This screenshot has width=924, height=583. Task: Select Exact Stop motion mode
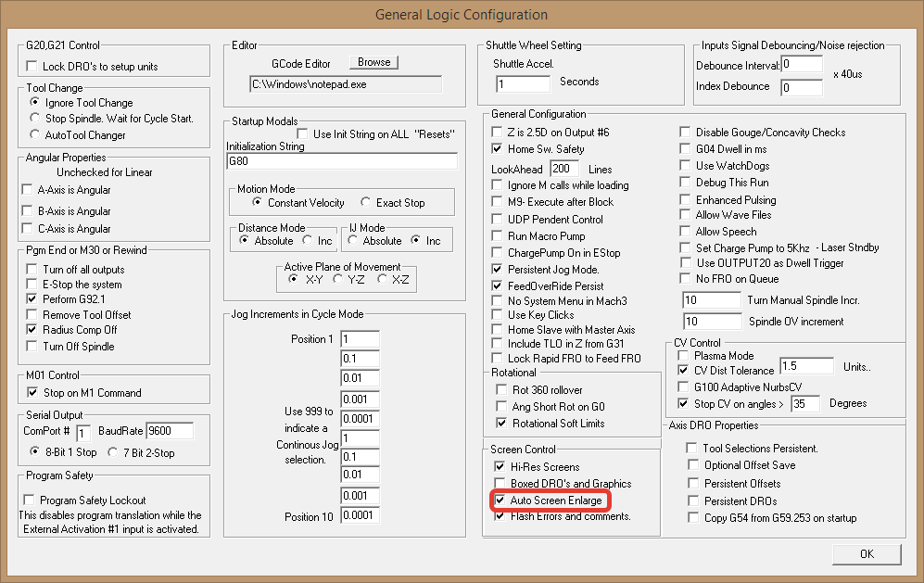365,202
